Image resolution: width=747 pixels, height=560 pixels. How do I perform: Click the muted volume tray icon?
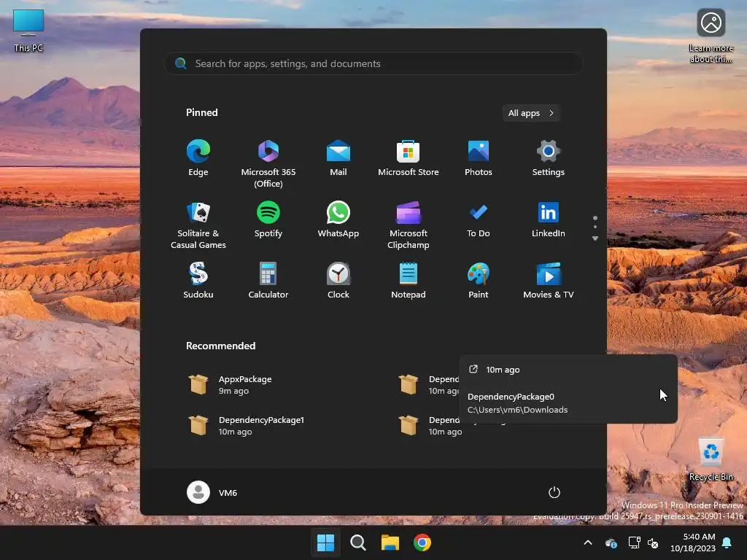(x=653, y=542)
